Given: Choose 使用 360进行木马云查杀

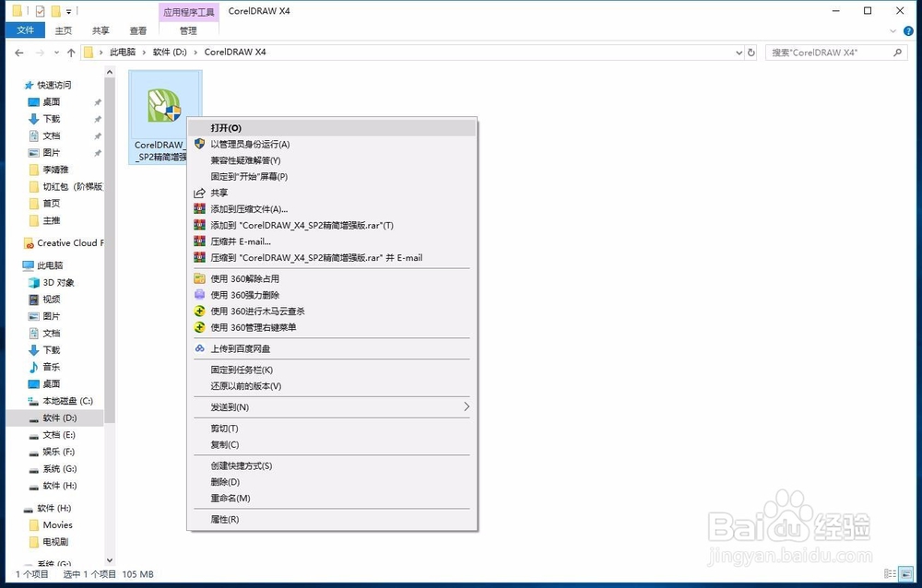Looking at the screenshot, I should pyautogui.click(x=332, y=312).
